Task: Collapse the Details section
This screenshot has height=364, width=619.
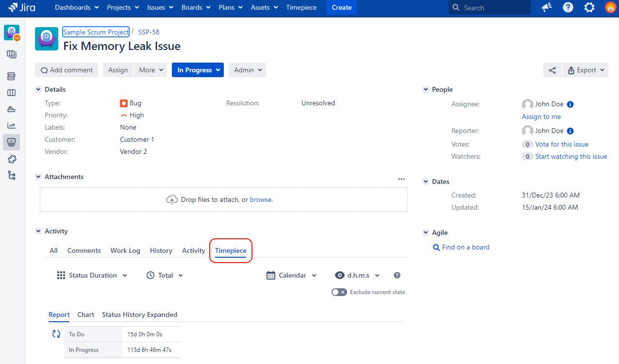Action: click(38, 89)
